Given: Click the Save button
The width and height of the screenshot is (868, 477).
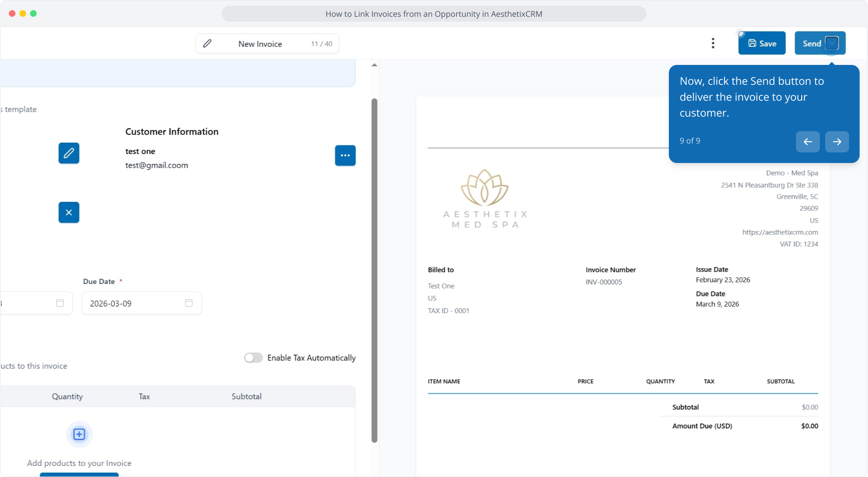Looking at the screenshot, I should (x=762, y=43).
